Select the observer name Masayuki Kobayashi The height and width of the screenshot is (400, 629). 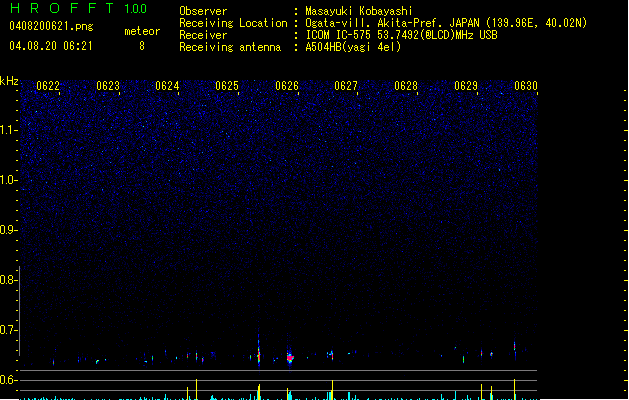pos(359,11)
